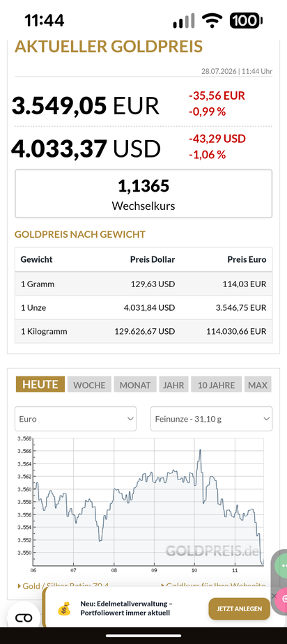Image resolution: width=287 pixels, height=644 pixels.
Task: Tap the money bag icon in banner
Action: pyautogui.click(x=64, y=608)
